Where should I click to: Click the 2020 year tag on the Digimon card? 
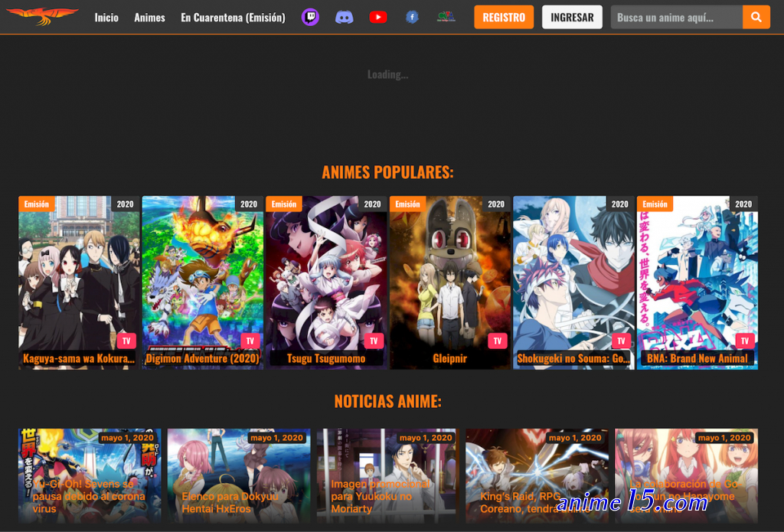coord(249,204)
